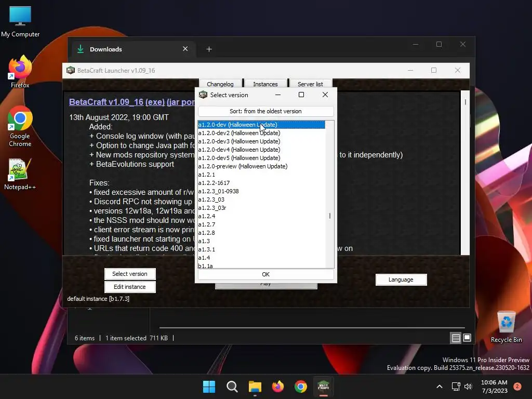Click the sort order button in Select version
Screen dimensions: 532x399
265,111
